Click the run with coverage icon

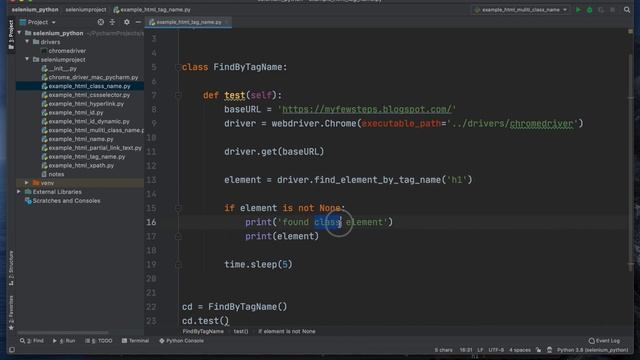pyautogui.click(x=601, y=10)
